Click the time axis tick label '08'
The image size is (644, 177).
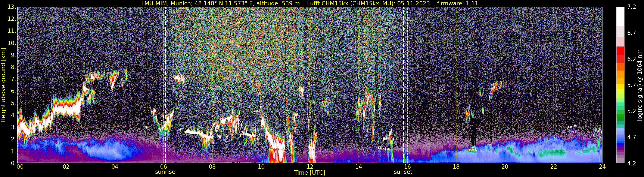tap(212, 167)
